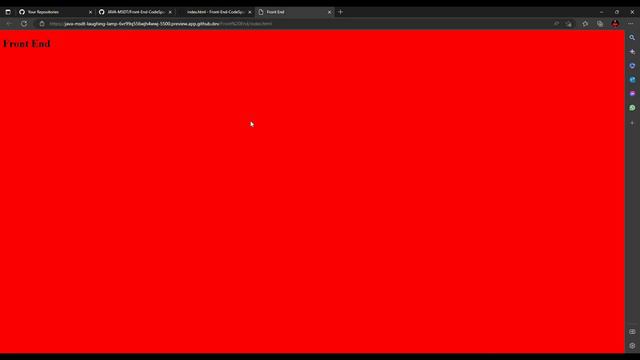View site information lock icon
This screenshot has width=640, height=360.
42,24
